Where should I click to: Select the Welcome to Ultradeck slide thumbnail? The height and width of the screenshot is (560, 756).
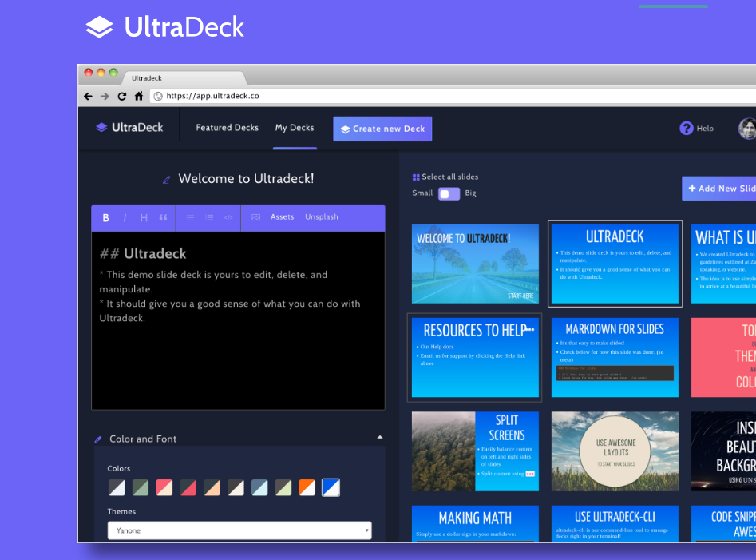pos(475,264)
